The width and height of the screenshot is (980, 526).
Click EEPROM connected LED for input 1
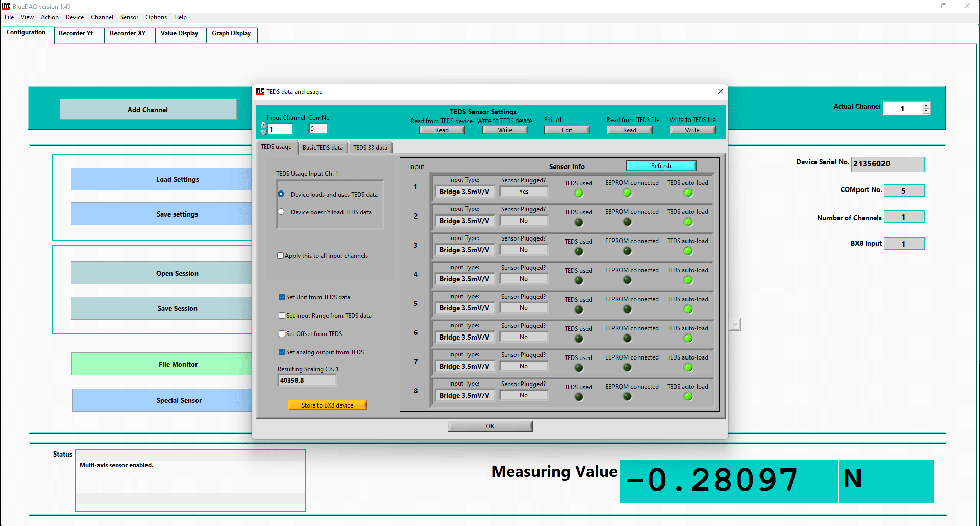click(x=627, y=193)
